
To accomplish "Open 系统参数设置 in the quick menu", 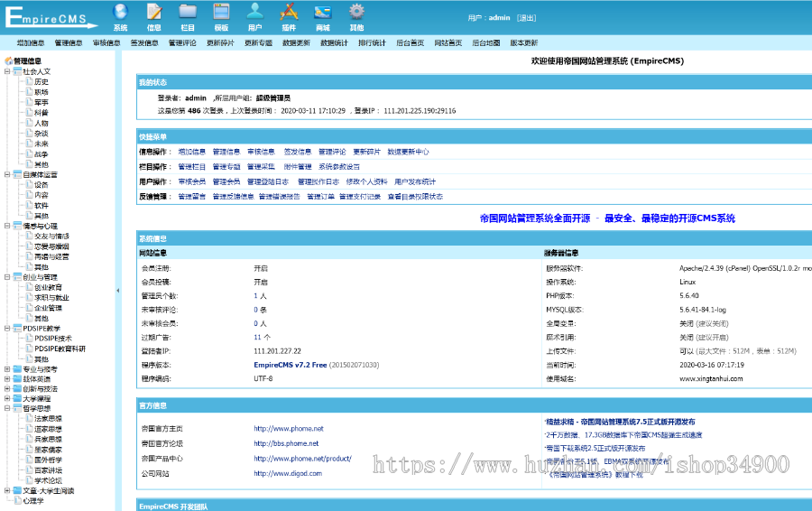I will coord(338,167).
